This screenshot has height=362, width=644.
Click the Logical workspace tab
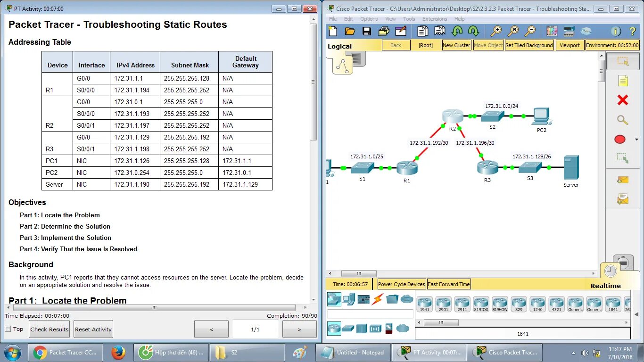[340, 46]
